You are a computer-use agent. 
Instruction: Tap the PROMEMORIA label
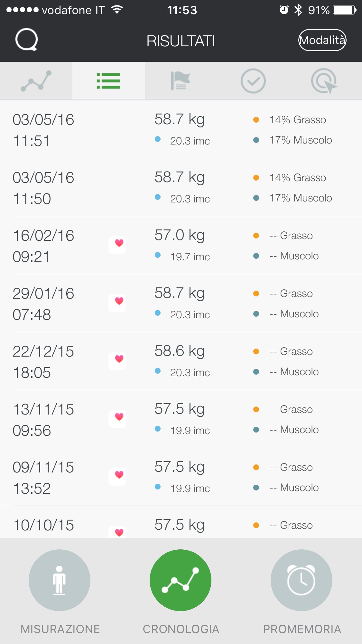(302, 629)
